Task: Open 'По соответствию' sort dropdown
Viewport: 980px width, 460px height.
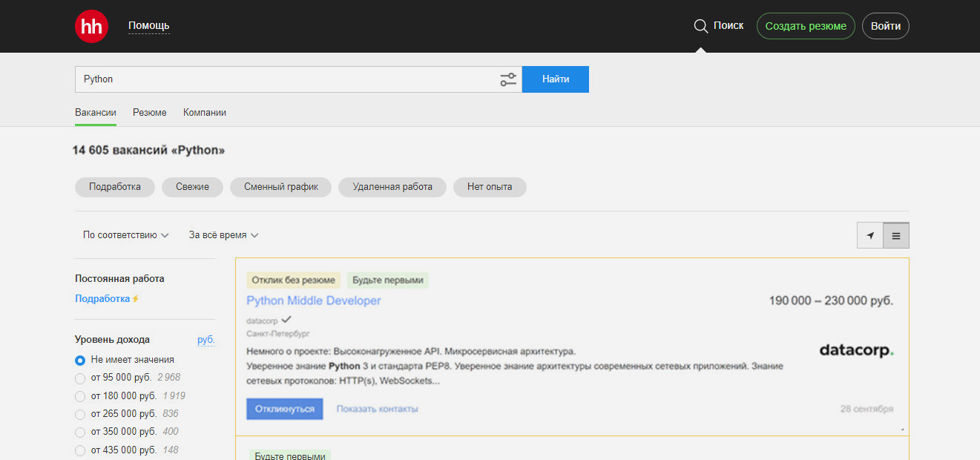Action: coord(126,235)
